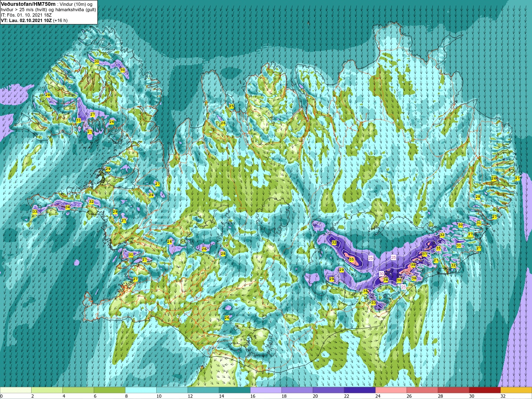This screenshot has width=532, height=399.
Task: Click the 'VT: Lau. 02.10.2021 10Z' valid time
Action: (26, 20)
